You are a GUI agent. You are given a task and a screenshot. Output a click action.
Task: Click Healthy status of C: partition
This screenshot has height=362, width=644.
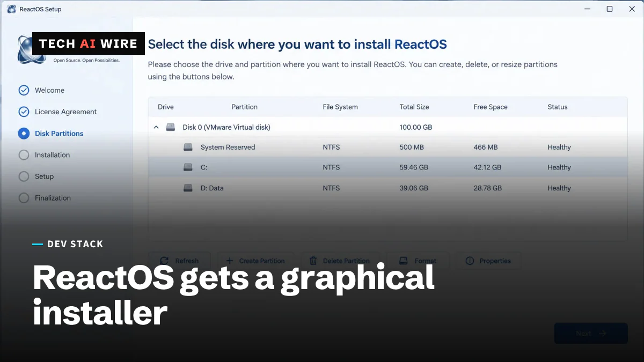click(559, 167)
